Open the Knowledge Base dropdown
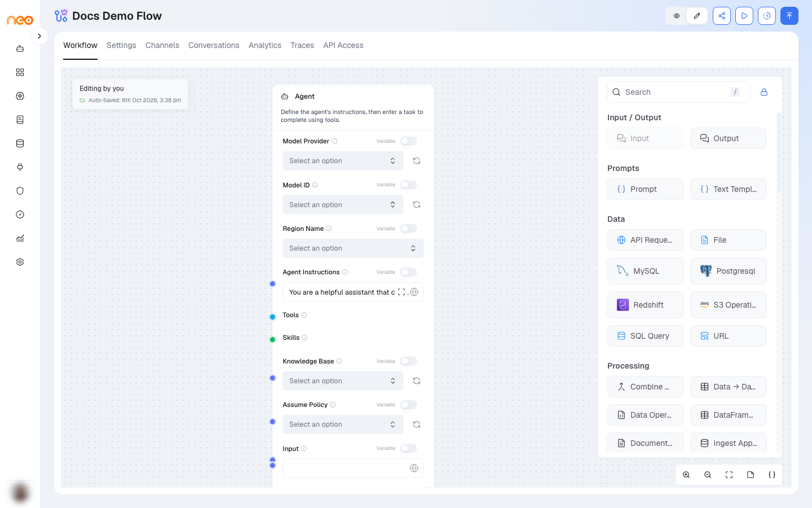The image size is (812, 508). (343, 381)
